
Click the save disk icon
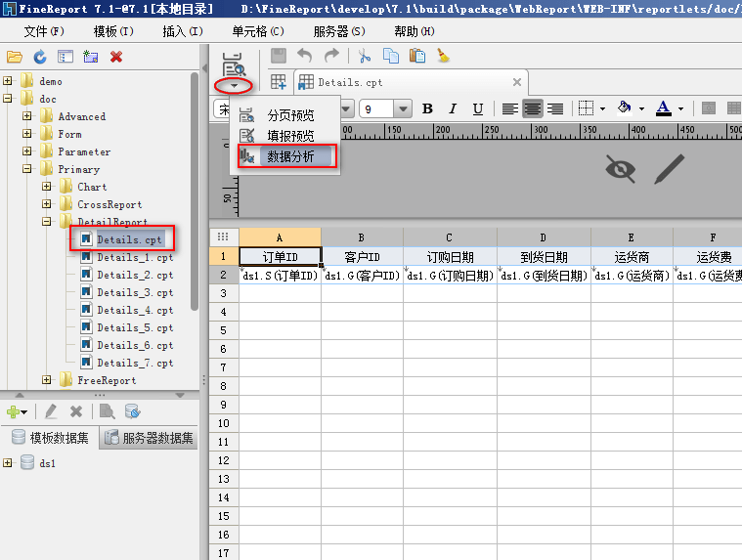click(279, 56)
